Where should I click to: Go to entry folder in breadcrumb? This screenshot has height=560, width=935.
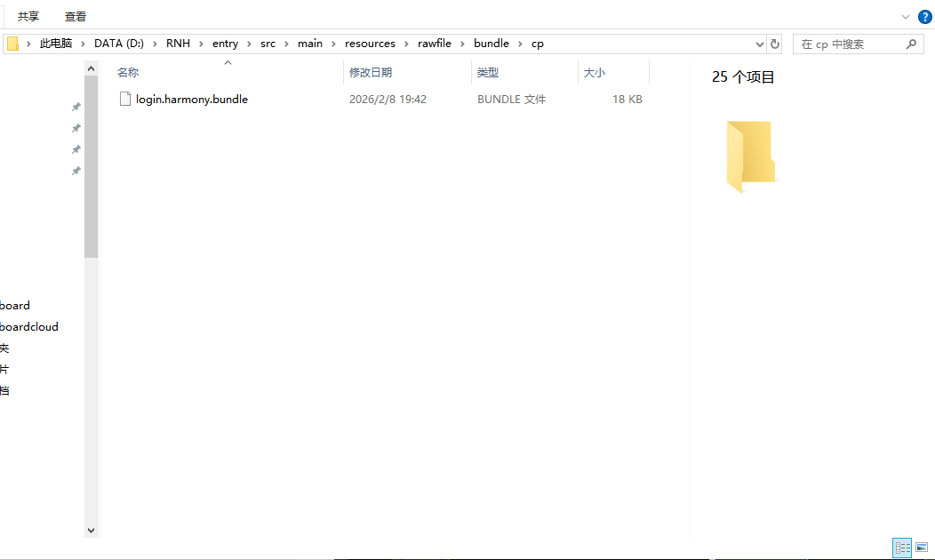coord(225,44)
